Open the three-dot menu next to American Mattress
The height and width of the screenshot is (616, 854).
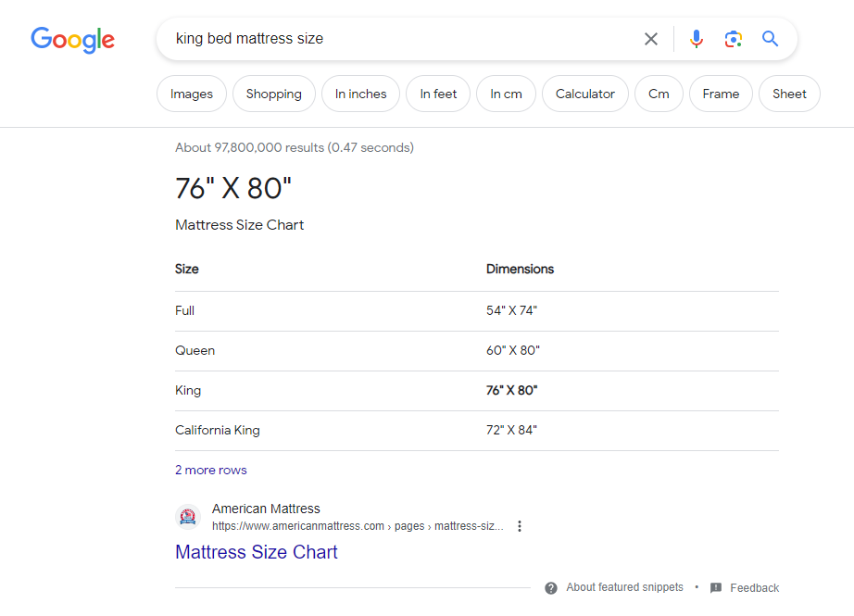point(520,525)
